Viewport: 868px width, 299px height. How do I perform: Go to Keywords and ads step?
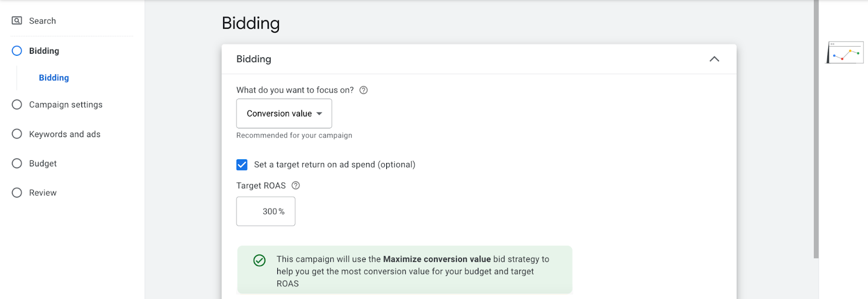(65, 134)
